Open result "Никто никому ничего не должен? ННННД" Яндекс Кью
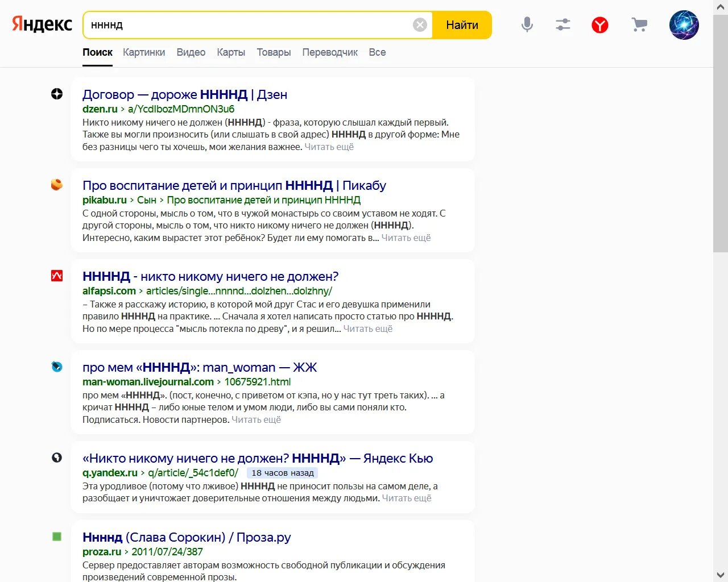The image size is (728, 582). click(x=258, y=458)
